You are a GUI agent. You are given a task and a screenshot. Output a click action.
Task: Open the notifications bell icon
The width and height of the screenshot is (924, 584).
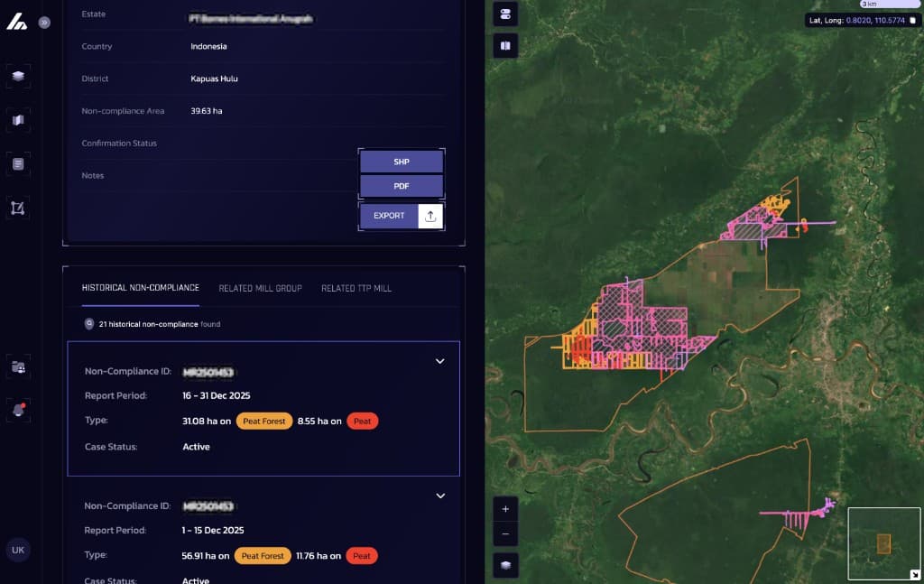click(x=18, y=410)
